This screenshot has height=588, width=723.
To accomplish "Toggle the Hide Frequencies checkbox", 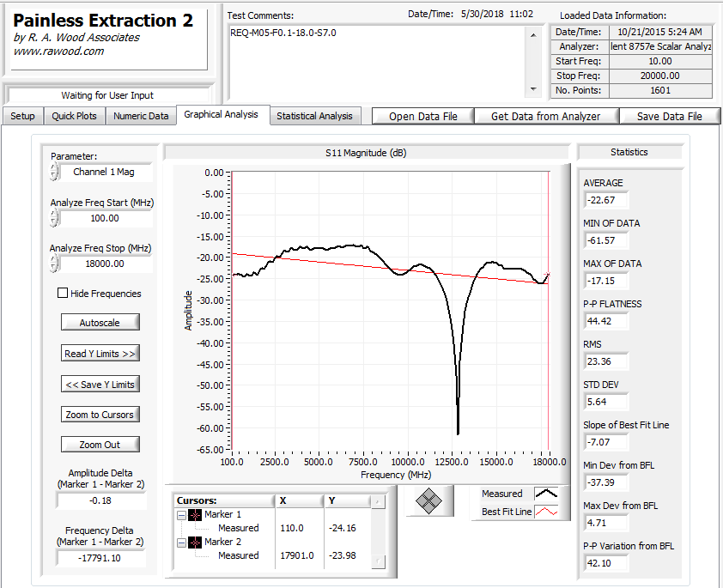I will click(x=63, y=293).
